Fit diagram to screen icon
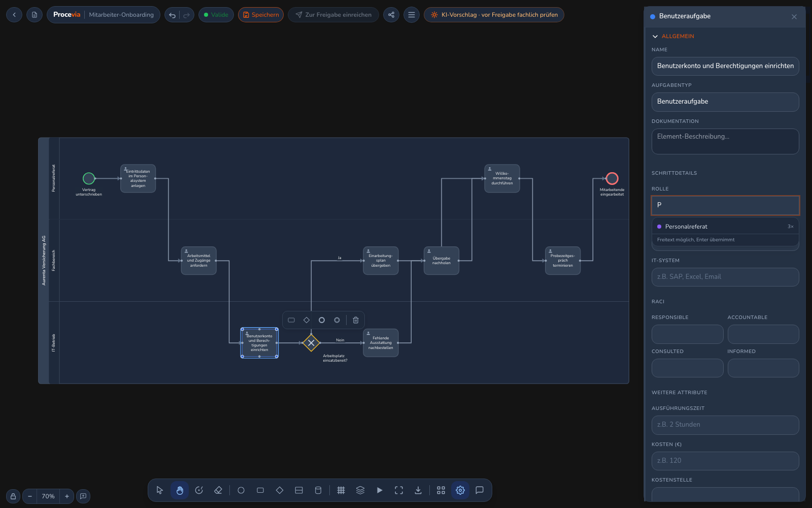812x508 pixels. [399, 490]
